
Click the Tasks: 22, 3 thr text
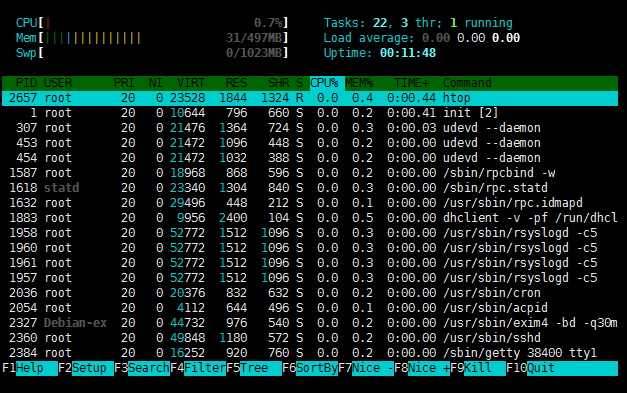tap(383, 23)
